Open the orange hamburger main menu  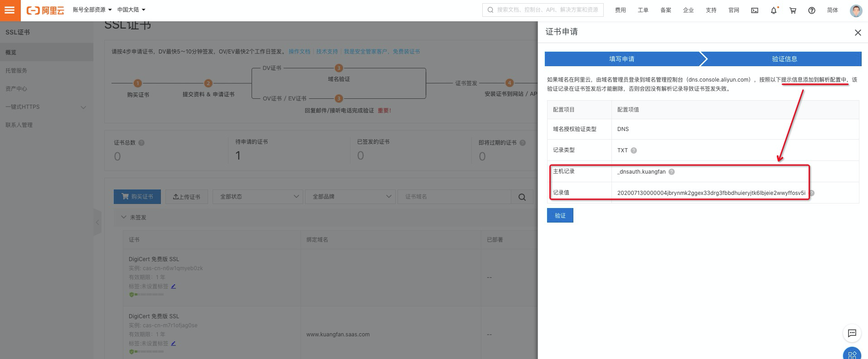(x=10, y=10)
